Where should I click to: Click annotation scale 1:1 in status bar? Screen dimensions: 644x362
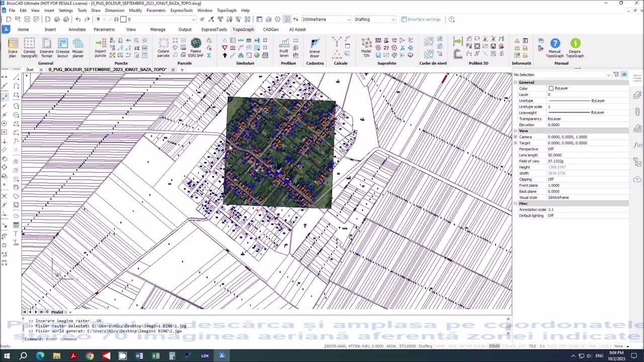coord(542,346)
